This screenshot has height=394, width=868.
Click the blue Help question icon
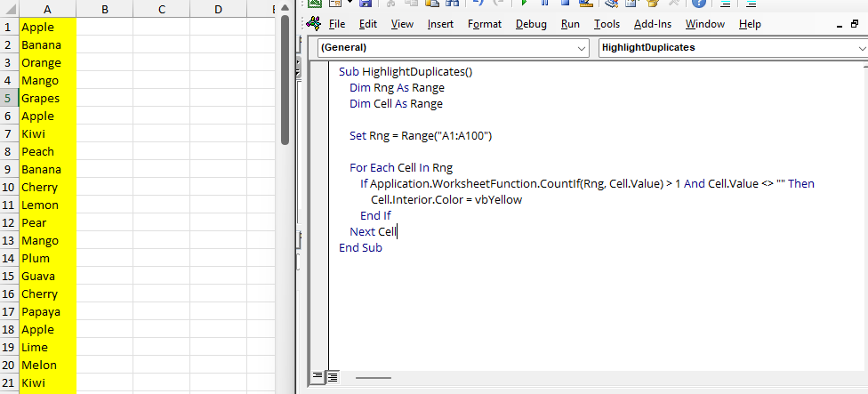[699, 3]
